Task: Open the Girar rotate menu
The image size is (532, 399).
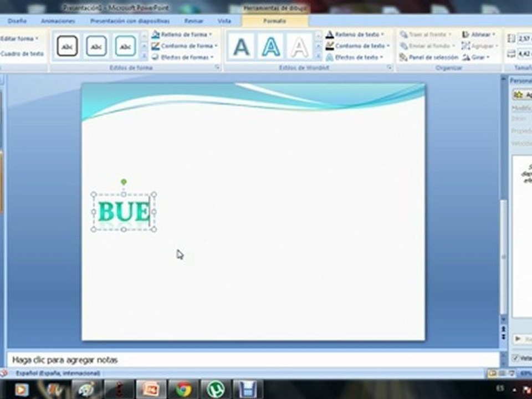Action: [x=476, y=57]
